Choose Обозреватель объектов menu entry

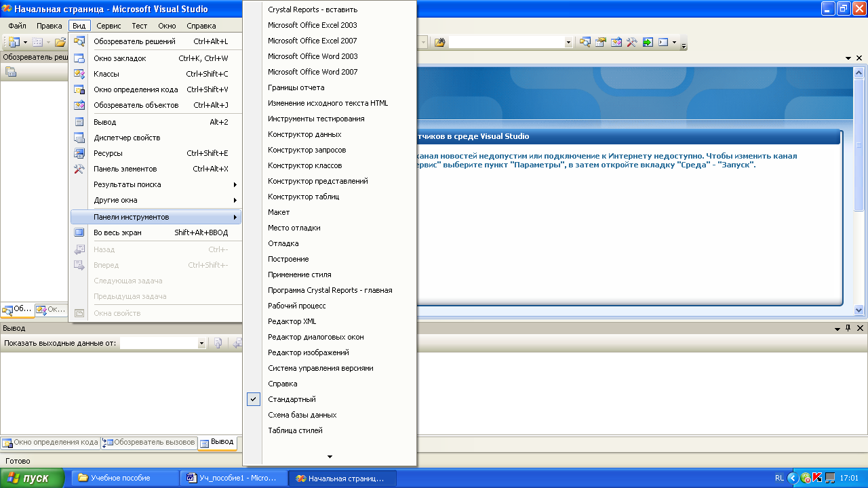coord(156,105)
